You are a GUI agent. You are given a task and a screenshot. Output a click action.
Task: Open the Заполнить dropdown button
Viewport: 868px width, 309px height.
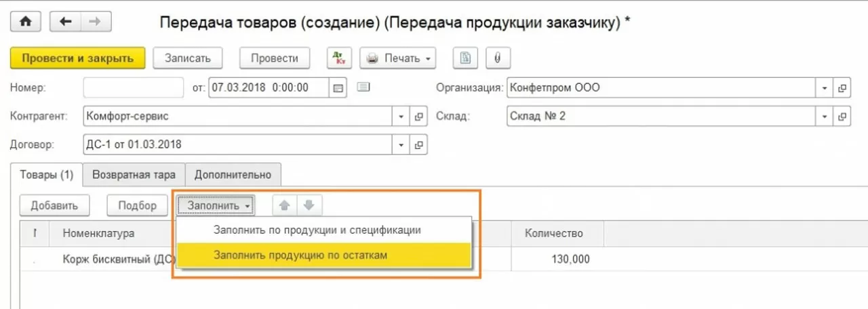(216, 205)
